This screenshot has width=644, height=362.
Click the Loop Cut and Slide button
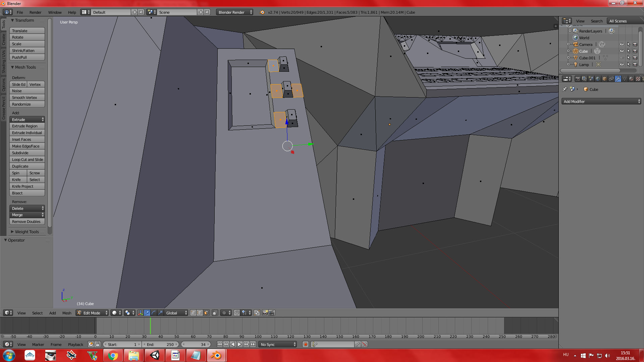click(28, 159)
